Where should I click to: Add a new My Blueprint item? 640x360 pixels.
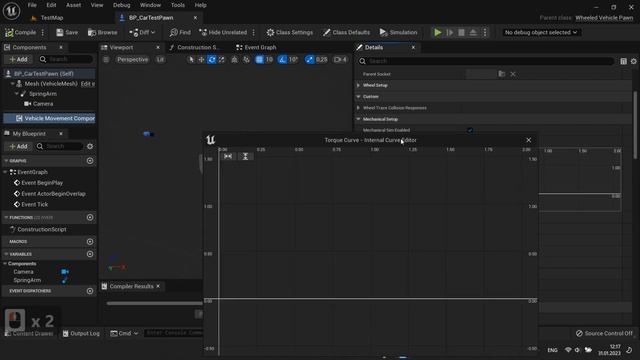click(18, 146)
